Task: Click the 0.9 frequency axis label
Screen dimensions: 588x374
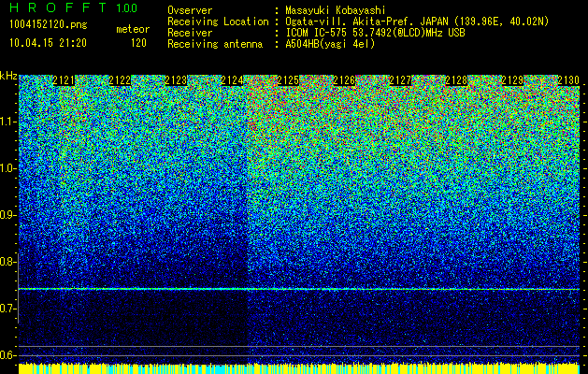Action: [7, 215]
